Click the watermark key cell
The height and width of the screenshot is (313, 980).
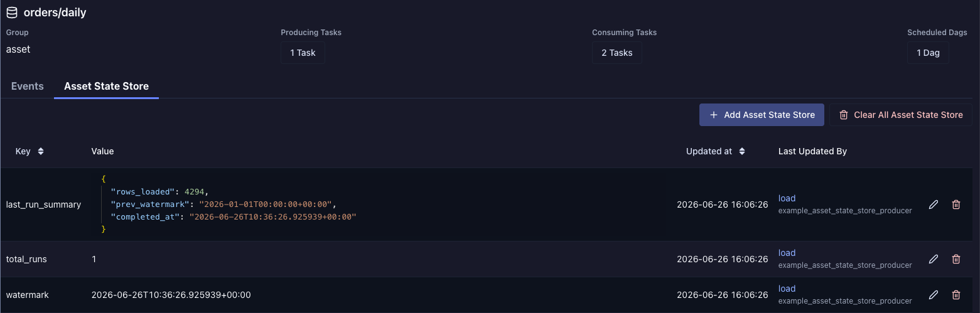click(x=27, y=295)
